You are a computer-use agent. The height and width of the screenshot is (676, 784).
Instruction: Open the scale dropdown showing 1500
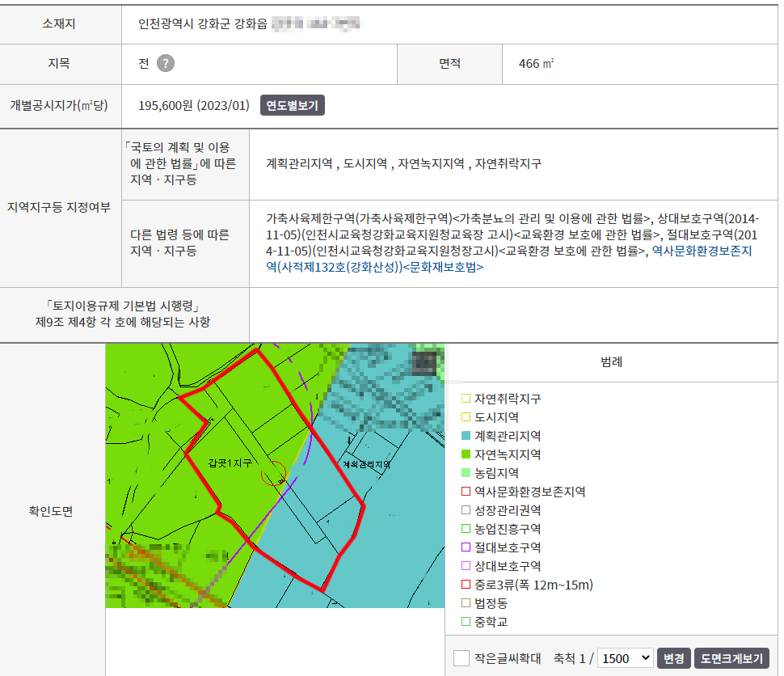[x=625, y=658]
